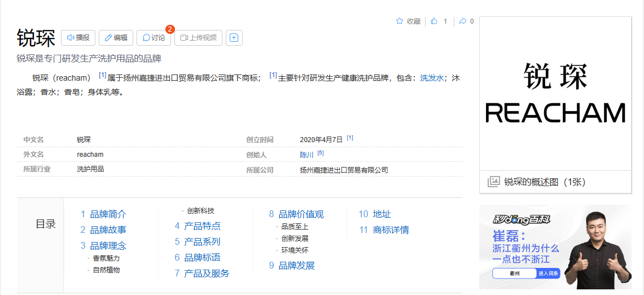This screenshot has width=644, height=295.
Task: Click reference [1] after 锐琛（reacham）
Action: 103,76
